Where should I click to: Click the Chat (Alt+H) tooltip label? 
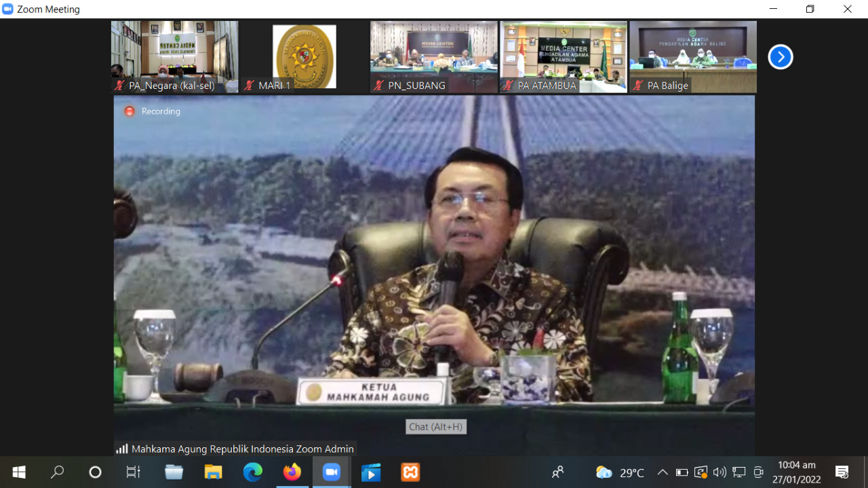coord(436,427)
